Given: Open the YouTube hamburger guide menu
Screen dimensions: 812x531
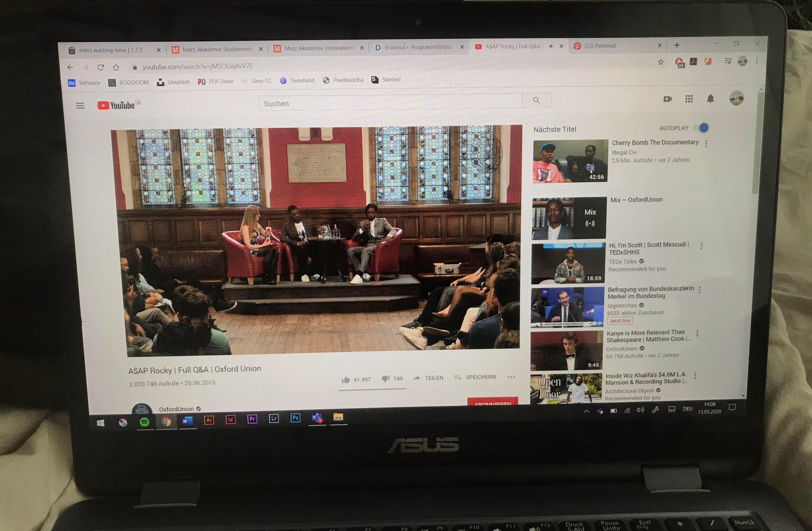Looking at the screenshot, I should coord(80,106).
